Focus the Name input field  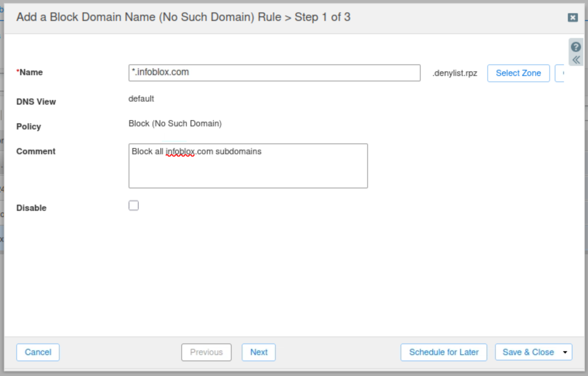coord(274,73)
